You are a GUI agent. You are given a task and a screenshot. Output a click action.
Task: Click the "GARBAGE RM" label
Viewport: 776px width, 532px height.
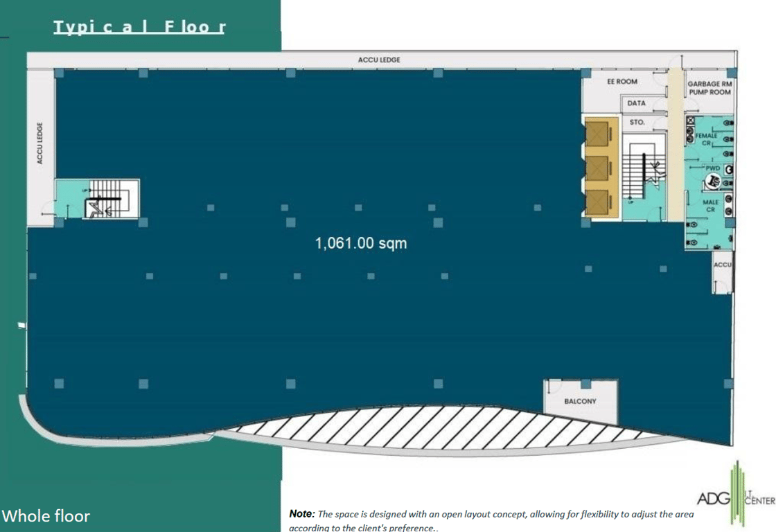[x=709, y=84]
